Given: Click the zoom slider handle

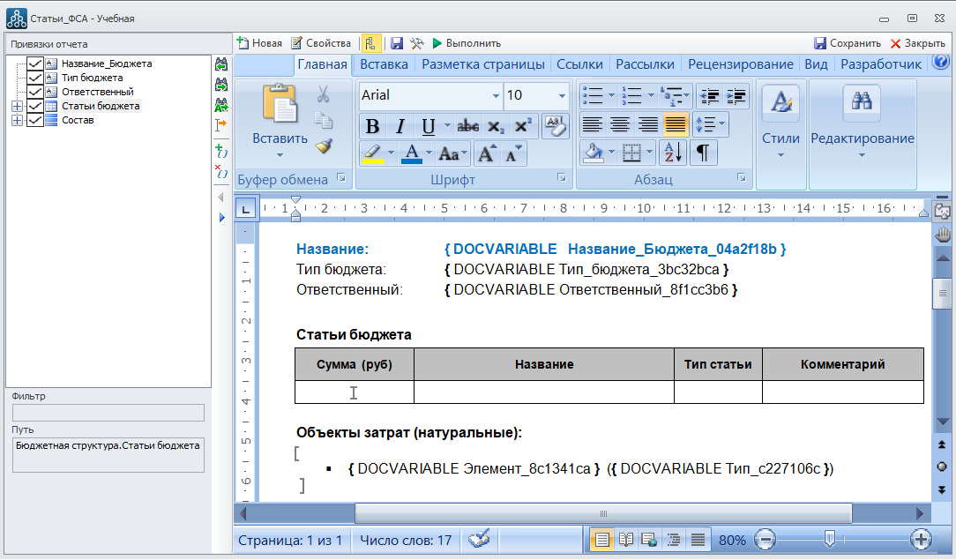Looking at the screenshot, I should (x=829, y=539).
